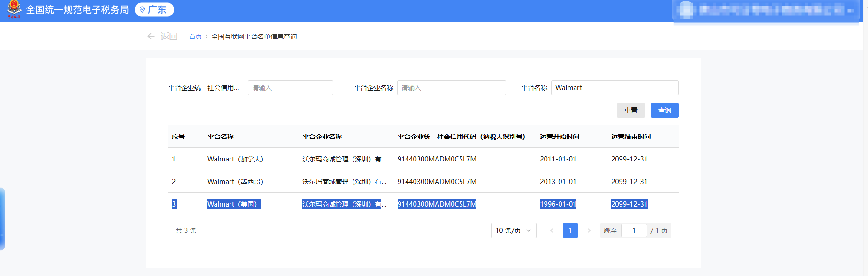Click the back arrow icon
868x276 pixels.
[151, 36]
